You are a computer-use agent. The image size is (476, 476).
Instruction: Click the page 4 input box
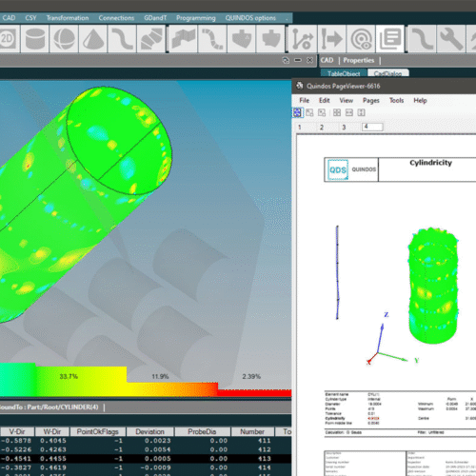click(372, 127)
